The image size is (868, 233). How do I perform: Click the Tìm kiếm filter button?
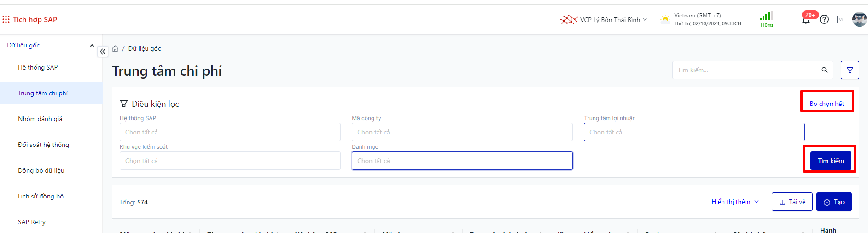[830, 161]
